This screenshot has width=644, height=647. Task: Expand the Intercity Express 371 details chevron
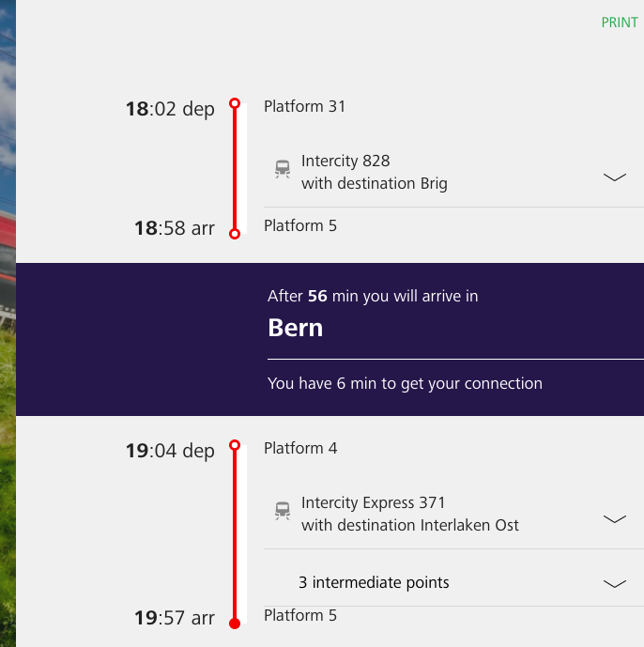[614, 518]
